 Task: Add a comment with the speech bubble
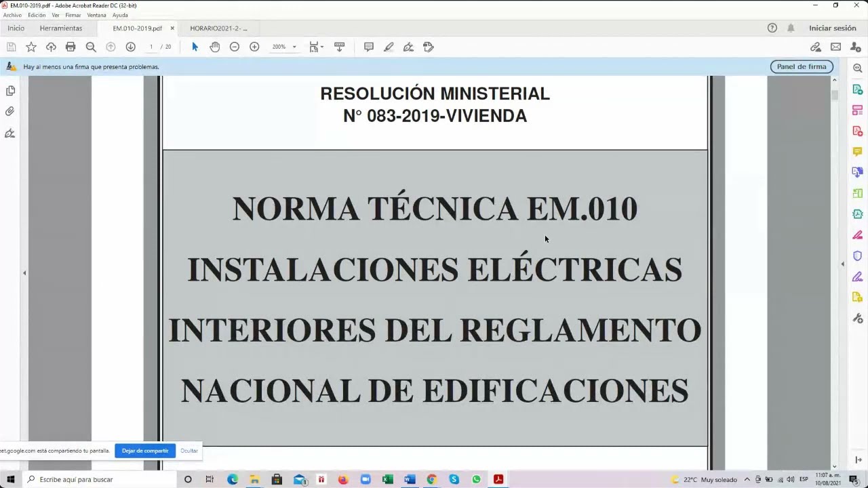click(x=369, y=47)
